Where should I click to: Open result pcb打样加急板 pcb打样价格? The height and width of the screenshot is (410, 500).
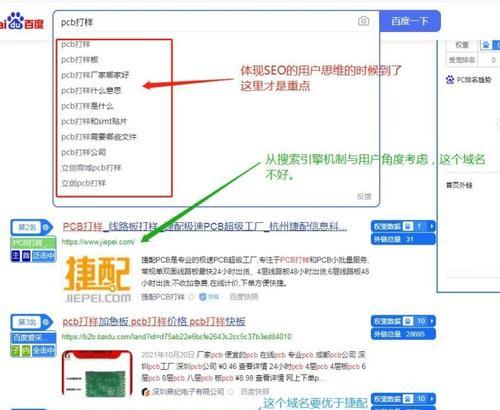coord(154,322)
